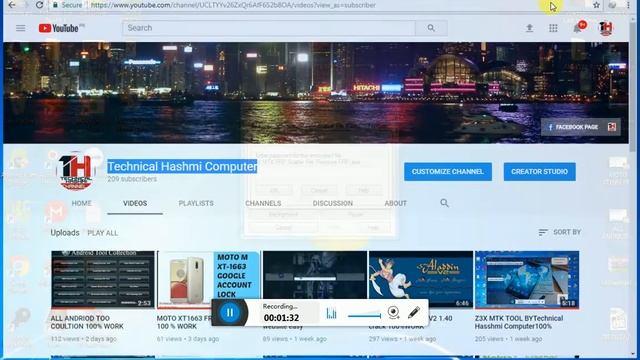
Task: Adjust the recorder volume slider
Action: 364,315
